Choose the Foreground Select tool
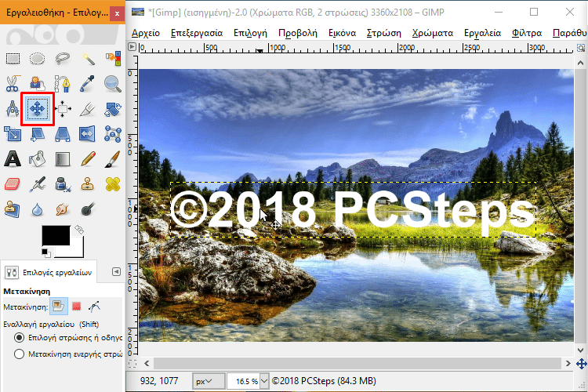The width and height of the screenshot is (588, 392). click(x=37, y=83)
